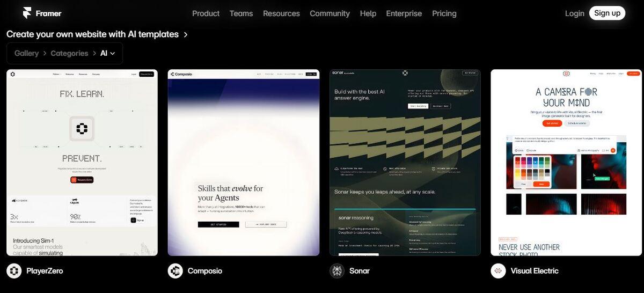Screen dimensions: 644x293
Task: Go to Categories breadcrumb
Action: coord(69,53)
